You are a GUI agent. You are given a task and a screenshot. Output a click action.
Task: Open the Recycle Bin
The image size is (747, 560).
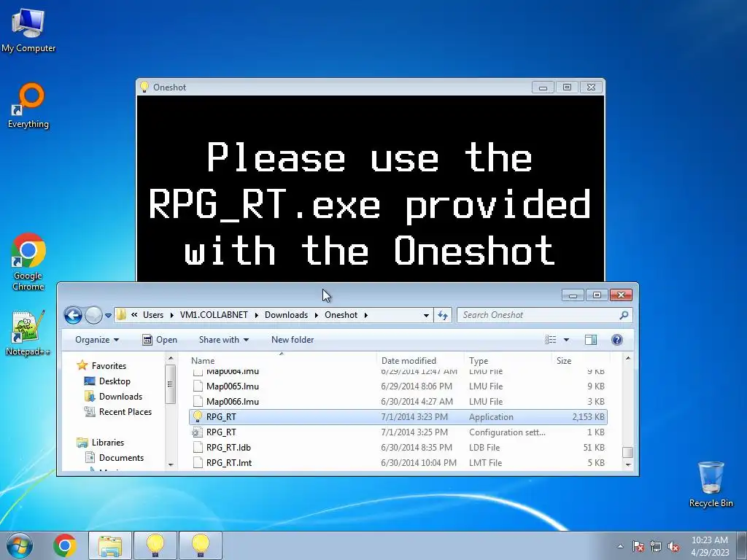711,484
